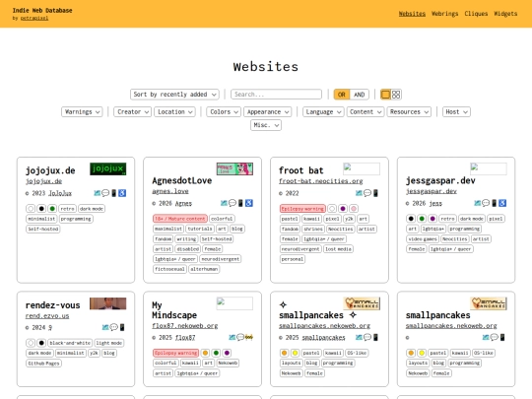Click the speech bubble icon on the My Mindscape card
This screenshot has height=399, width=532.
[x=240, y=337]
